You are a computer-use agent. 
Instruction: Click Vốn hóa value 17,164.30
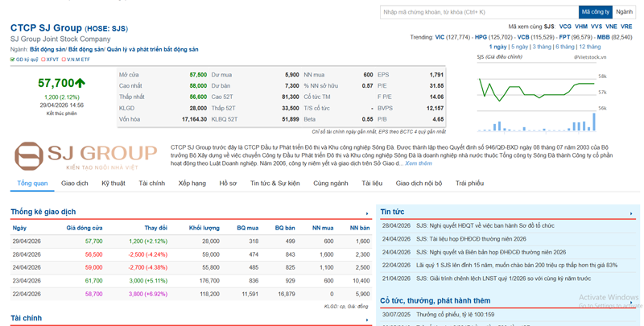[194, 119]
